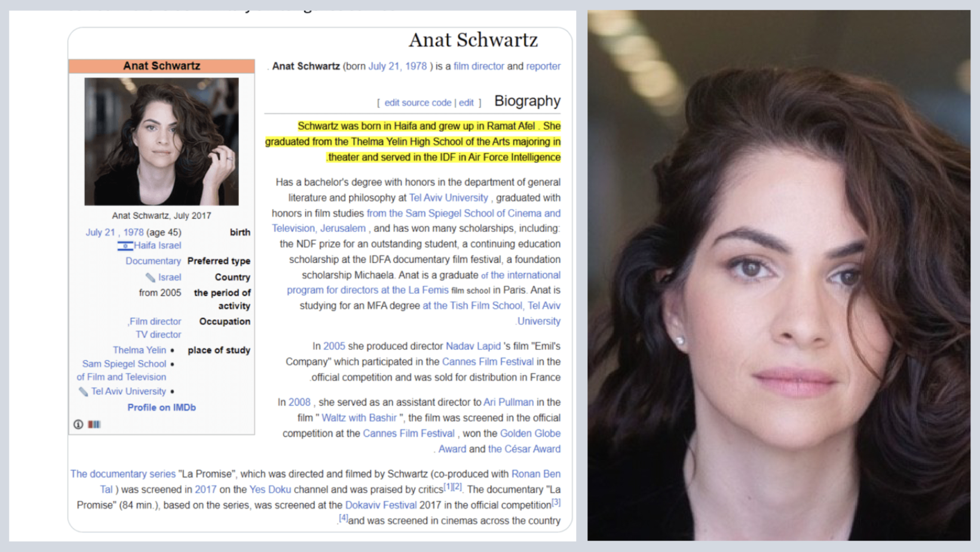Click the pencil edit icon beside Country Israel
The height and width of the screenshot is (552, 980).
tap(150, 277)
